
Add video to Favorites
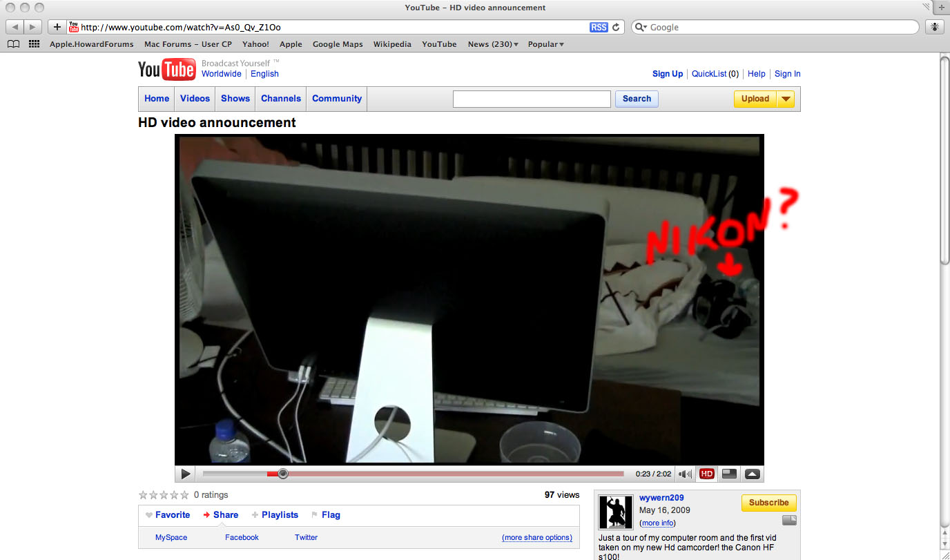(x=168, y=515)
